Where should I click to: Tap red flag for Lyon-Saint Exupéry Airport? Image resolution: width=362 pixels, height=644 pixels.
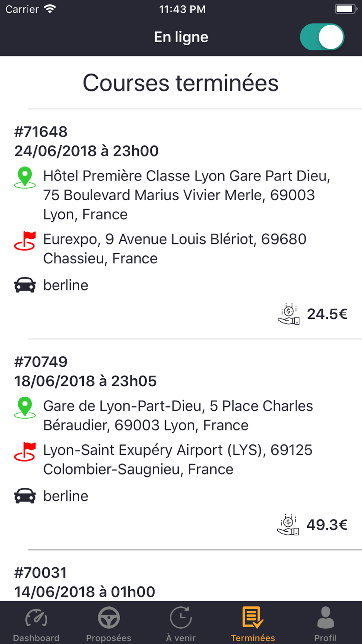click(x=25, y=452)
